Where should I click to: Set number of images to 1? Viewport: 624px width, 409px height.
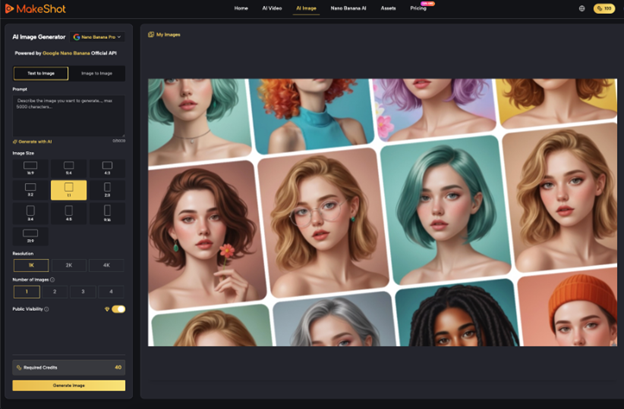27,292
